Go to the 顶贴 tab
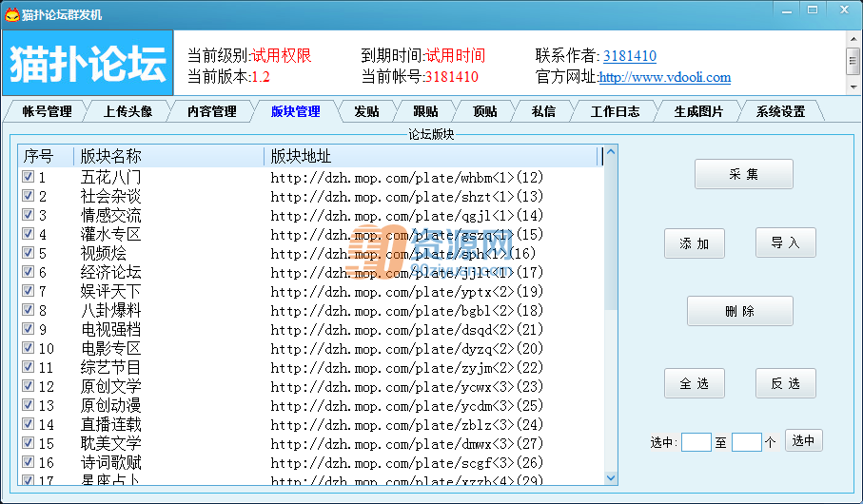Viewport: 863px width, 504px height. pos(485,111)
